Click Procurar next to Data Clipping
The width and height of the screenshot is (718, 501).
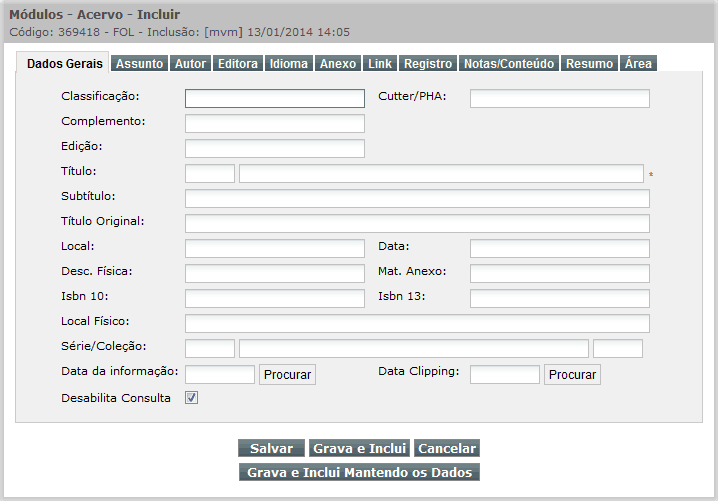point(572,375)
